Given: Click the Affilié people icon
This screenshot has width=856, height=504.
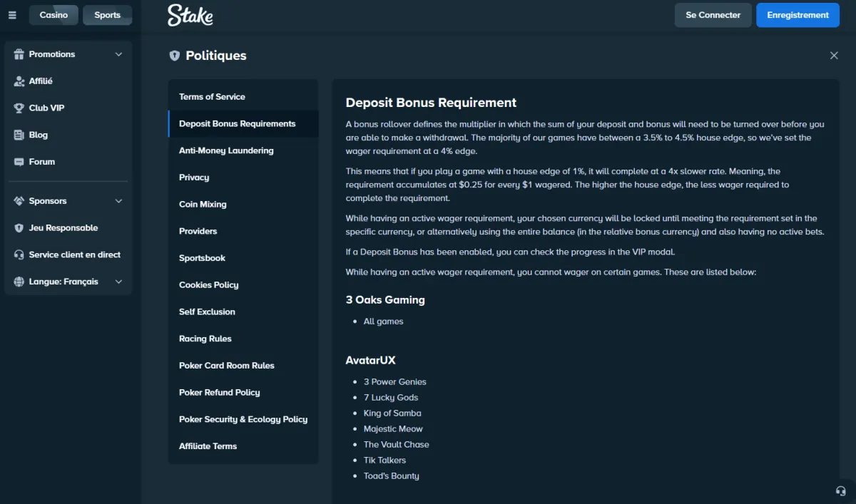Looking at the screenshot, I should coord(19,81).
